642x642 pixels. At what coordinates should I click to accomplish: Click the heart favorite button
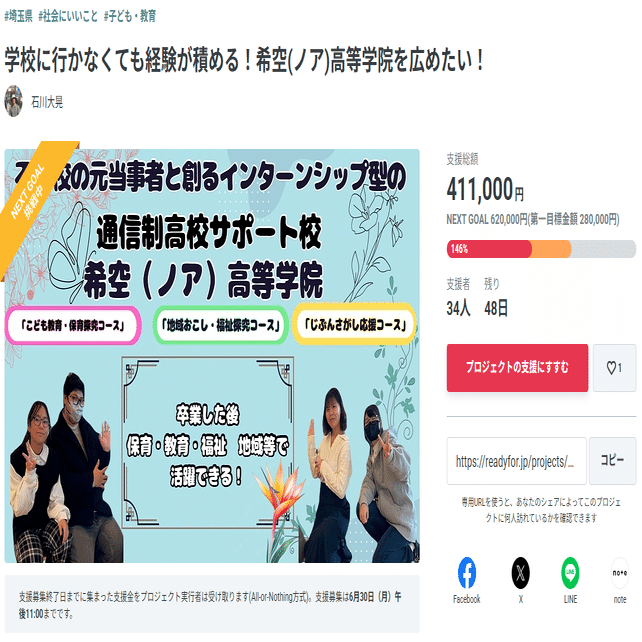[x=614, y=368]
